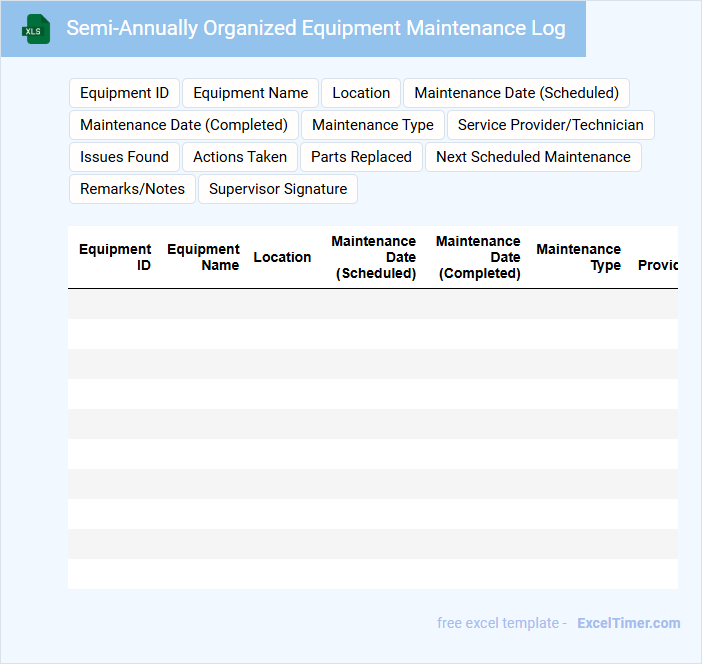Select the Supervisor Signature tag
The width and height of the screenshot is (702, 664).
pos(278,189)
